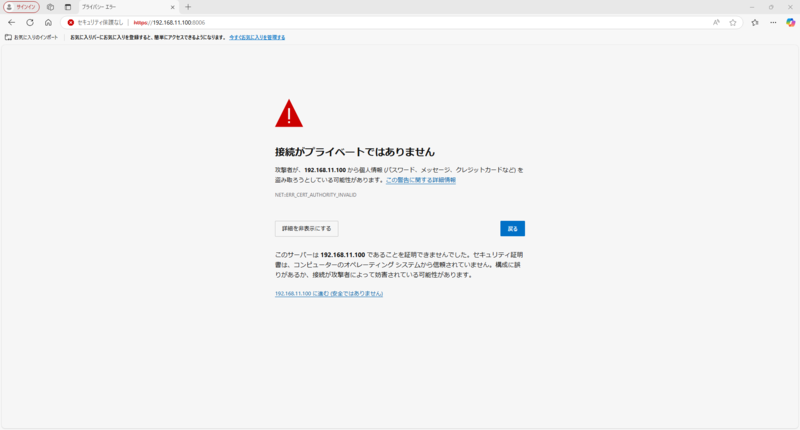Viewport: 800px width, 430px height.
Task: Click the blue 戻る button
Action: (x=512, y=229)
